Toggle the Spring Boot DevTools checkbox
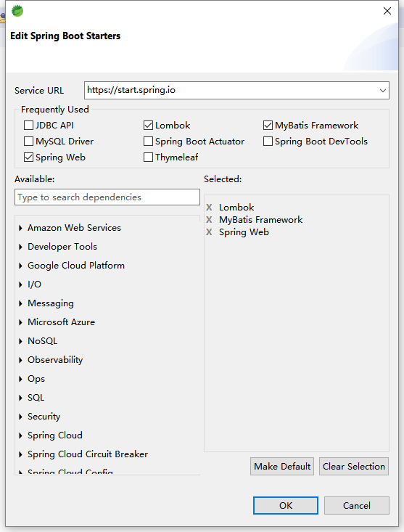 tap(268, 141)
